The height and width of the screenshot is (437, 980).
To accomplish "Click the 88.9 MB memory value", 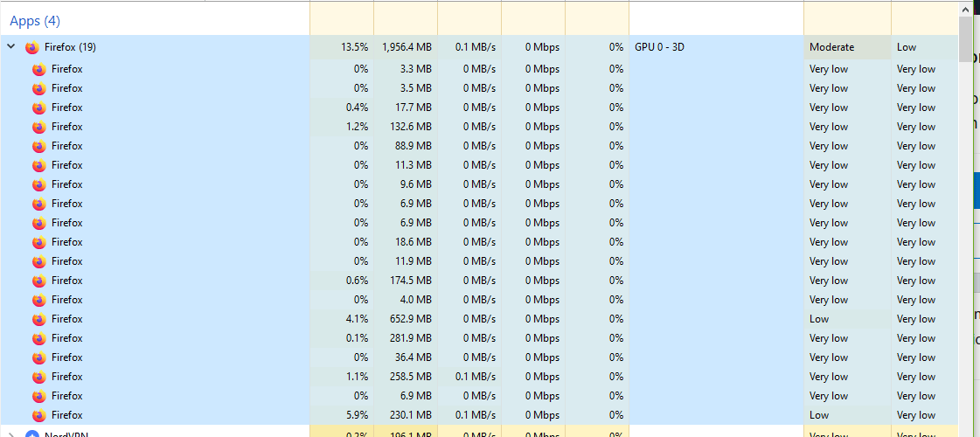I will click(414, 146).
